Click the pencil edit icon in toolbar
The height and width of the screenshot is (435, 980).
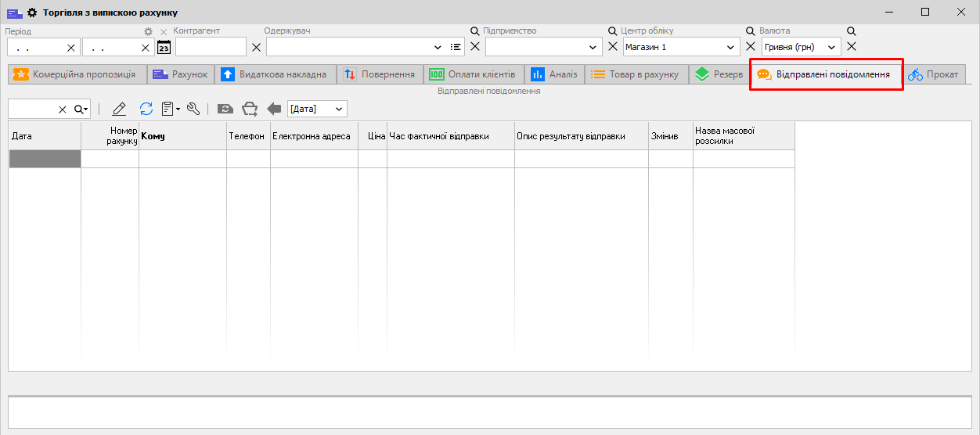click(119, 110)
